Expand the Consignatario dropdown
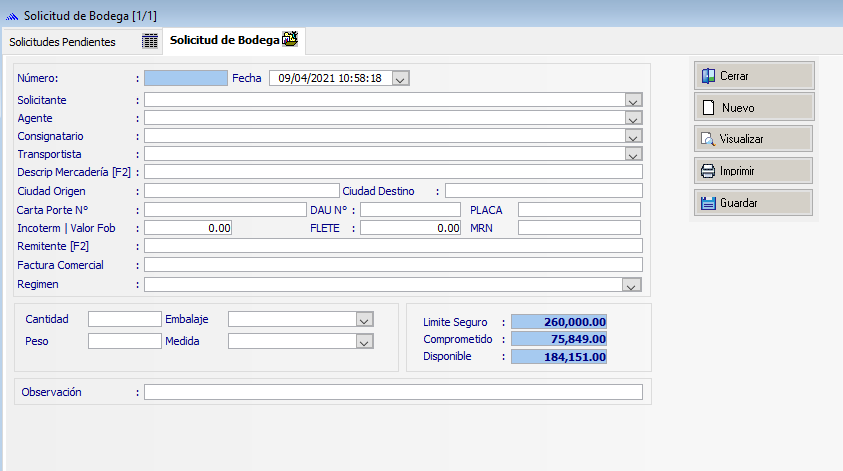843x471 pixels. tap(632, 136)
